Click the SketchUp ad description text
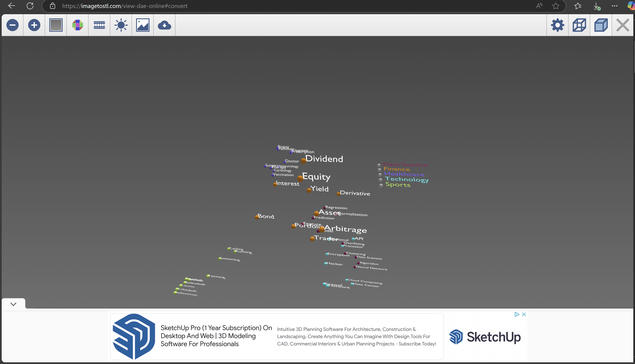Image resolution: width=635 pixels, height=364 pixels. (x=357, y=336)
